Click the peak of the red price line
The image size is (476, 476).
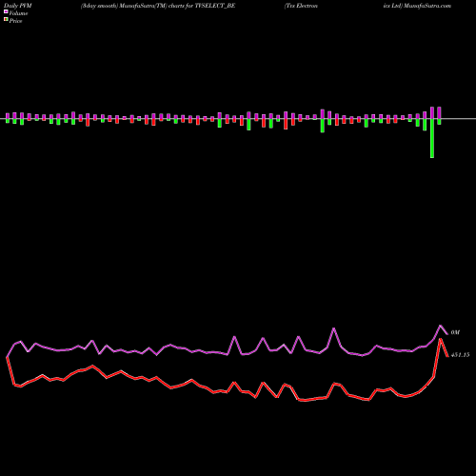441,340
